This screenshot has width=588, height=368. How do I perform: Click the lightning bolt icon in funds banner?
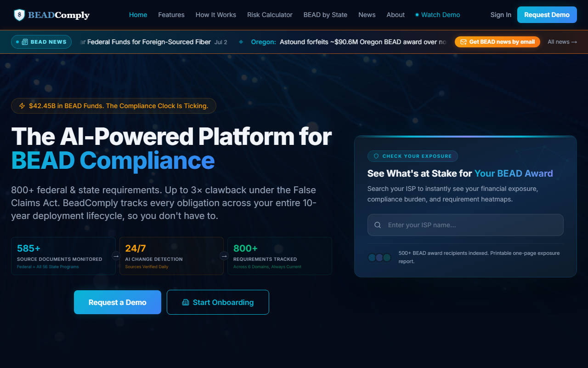pos(22,106)
